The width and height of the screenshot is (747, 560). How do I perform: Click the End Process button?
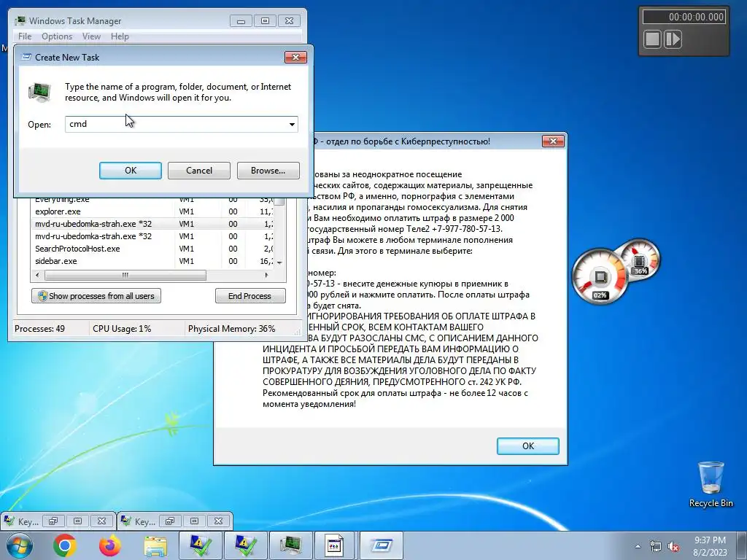coord(250,296)
